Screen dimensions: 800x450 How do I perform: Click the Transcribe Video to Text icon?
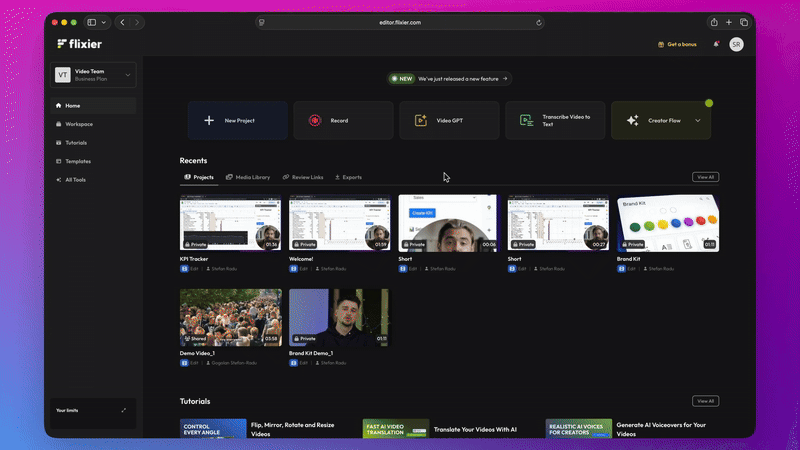(526, 120)
